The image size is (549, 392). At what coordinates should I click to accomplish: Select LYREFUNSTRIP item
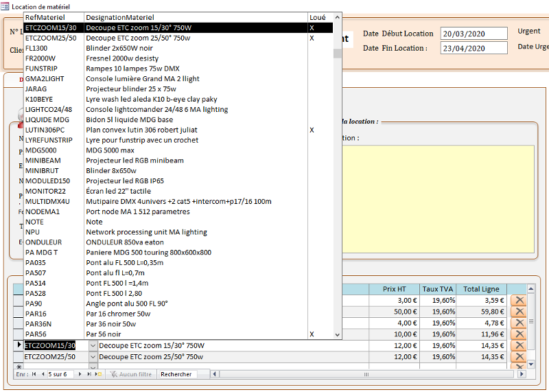[x=178, y=140]
